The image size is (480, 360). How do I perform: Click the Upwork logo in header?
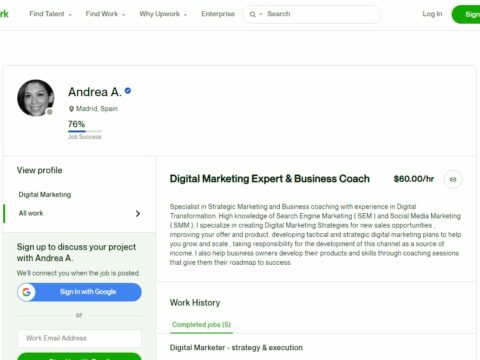[4, 14]
